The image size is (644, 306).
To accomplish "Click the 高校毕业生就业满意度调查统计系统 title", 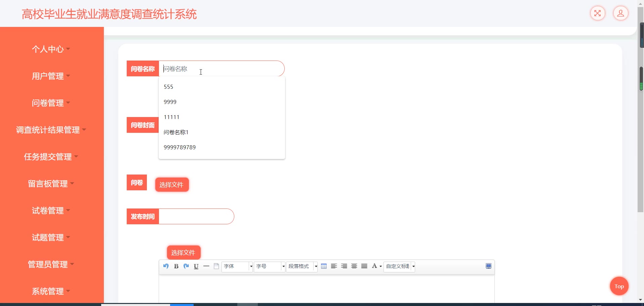I will click(x=109, y=14).
